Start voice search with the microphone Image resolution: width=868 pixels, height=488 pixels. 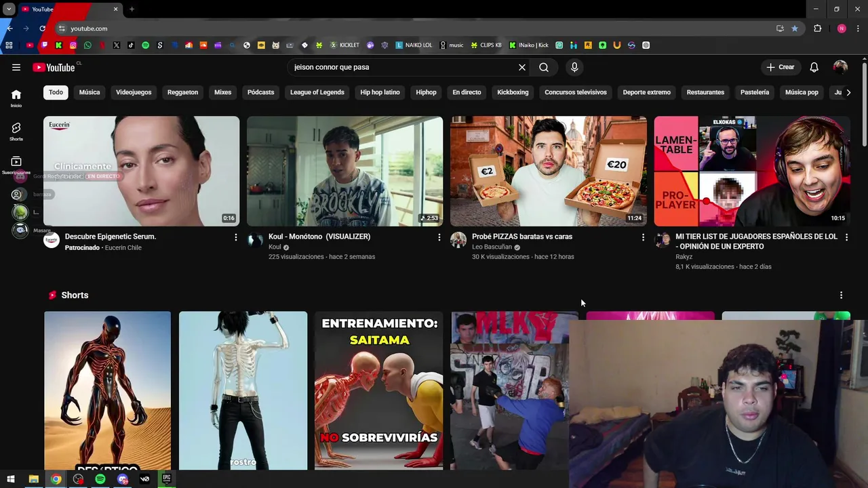pyautogui.click(x=574, y=67)
